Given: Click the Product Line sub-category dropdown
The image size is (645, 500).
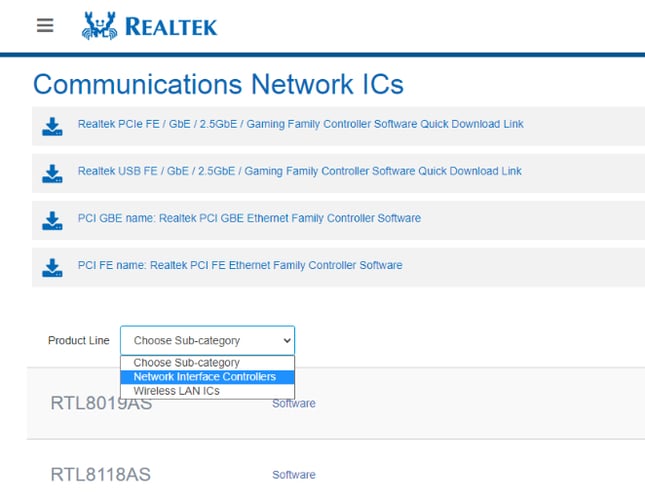Looking at the screenshot, I should point(208,340).
